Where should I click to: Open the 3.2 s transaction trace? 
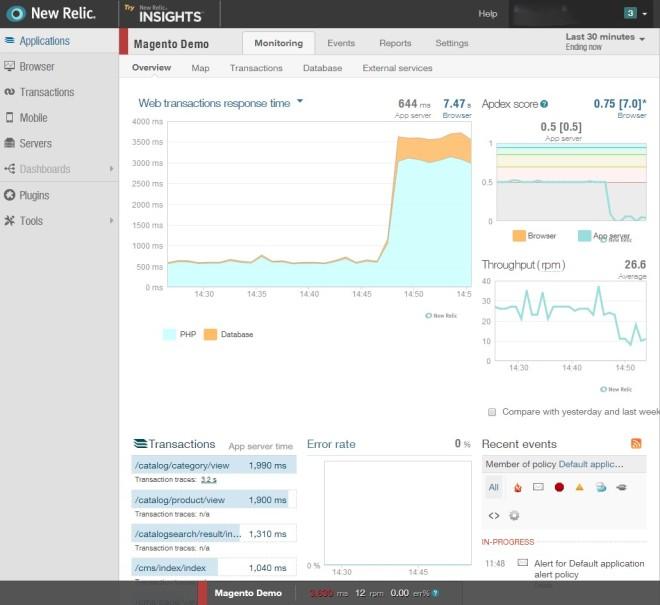(209, 480)
